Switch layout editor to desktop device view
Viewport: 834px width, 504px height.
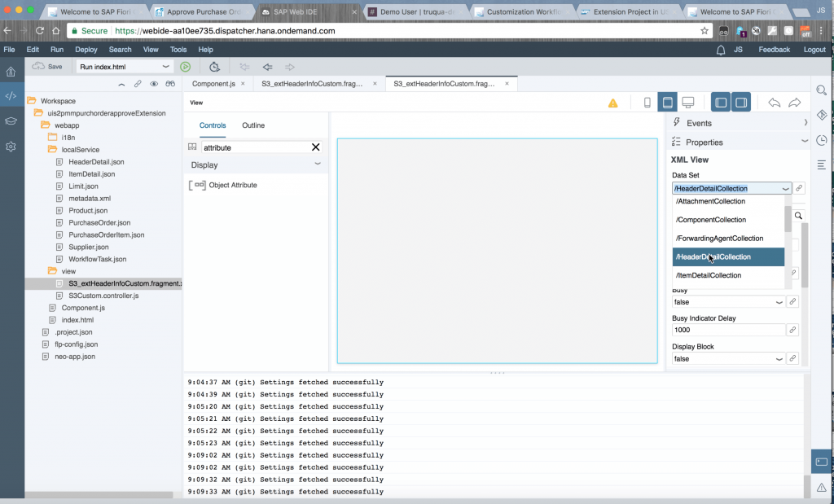click(x=688, y=102)
